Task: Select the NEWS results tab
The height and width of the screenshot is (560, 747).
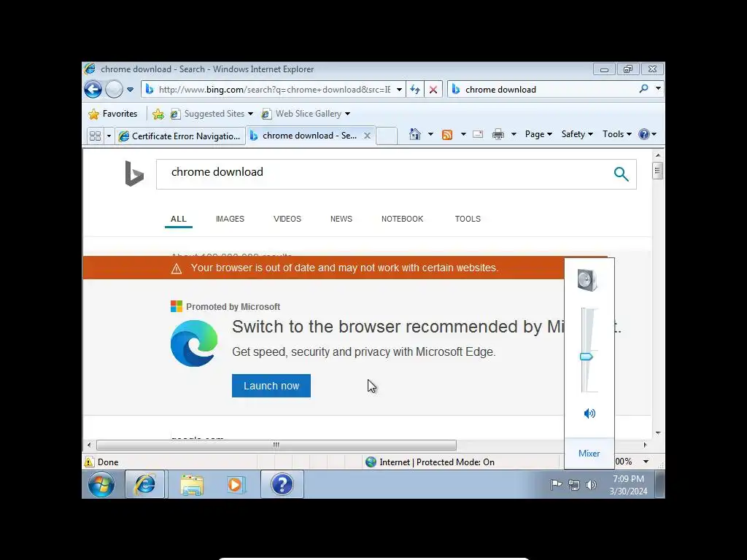Action: [341, 219]
